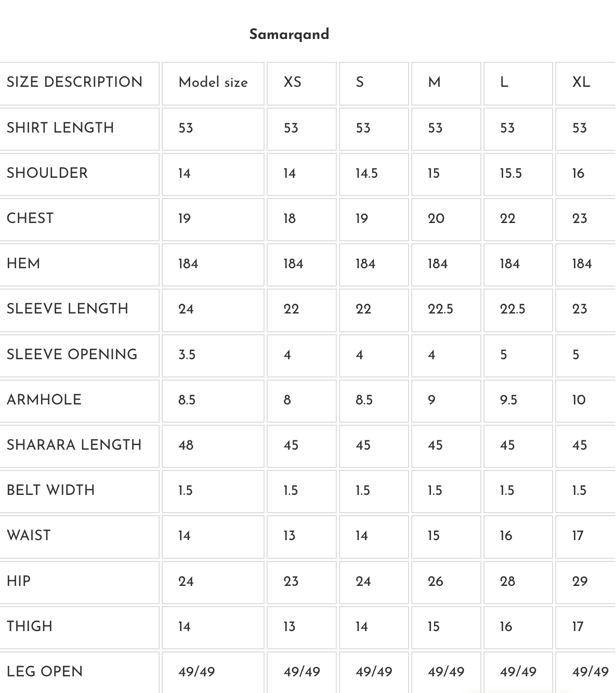616x693 pixels.
Task: Click the Samarqand table title
Action: click(289, 34)
